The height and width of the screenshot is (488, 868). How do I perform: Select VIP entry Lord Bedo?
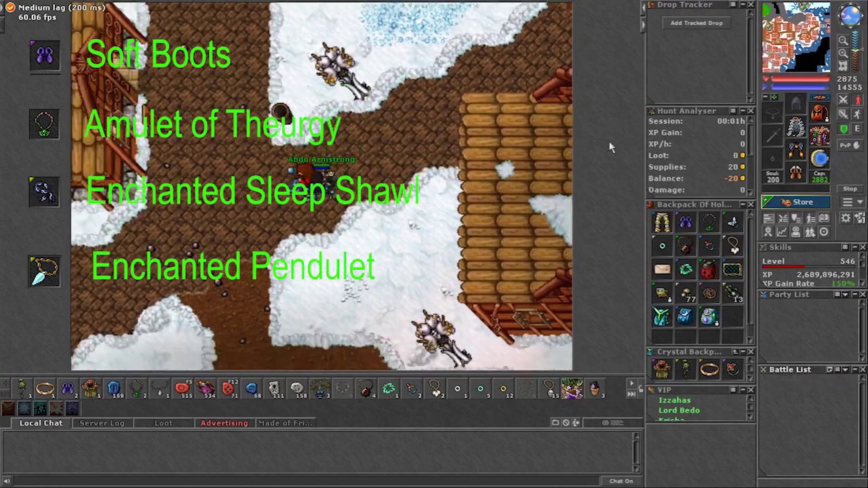(x=679, y=411)
